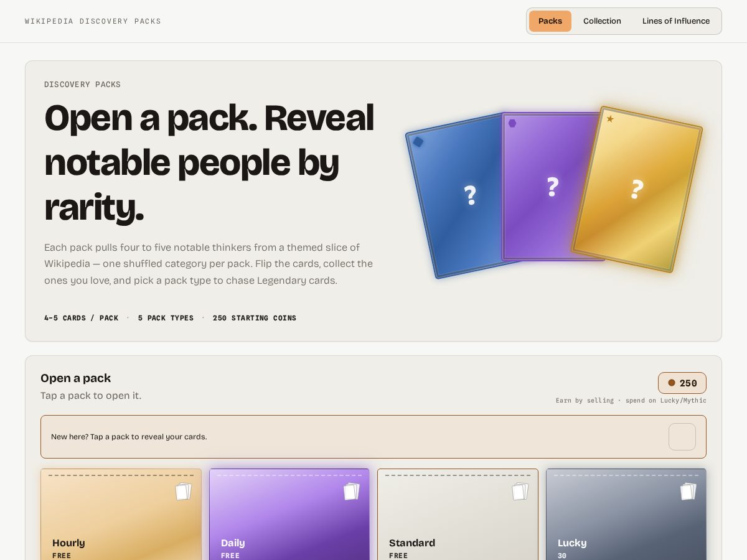
Task: Open the Collection tab
Action: (602, 21)
